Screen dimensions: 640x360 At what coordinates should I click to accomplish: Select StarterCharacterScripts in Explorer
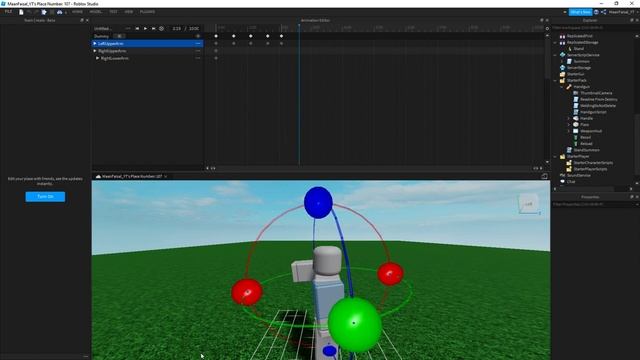tap(593, 163)
